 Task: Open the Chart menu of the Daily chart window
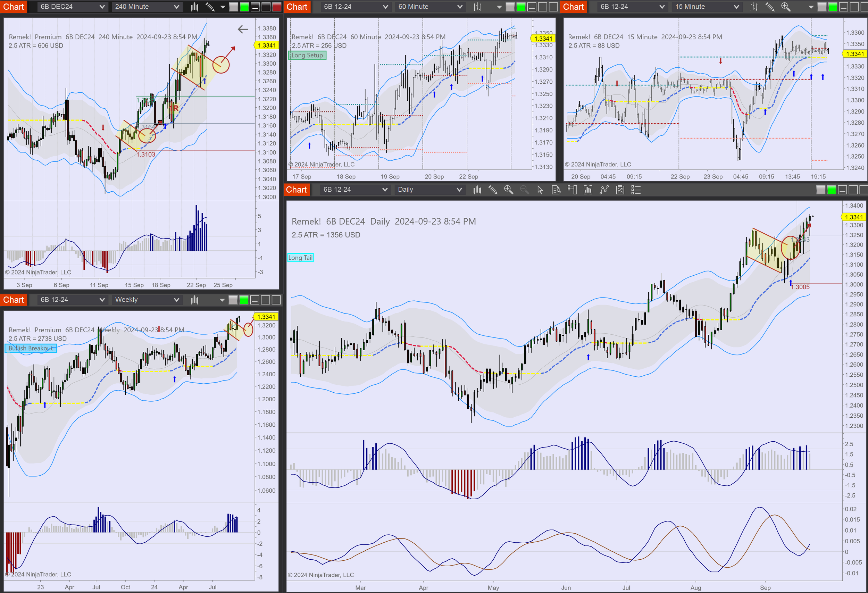click(x=296, y=190)
